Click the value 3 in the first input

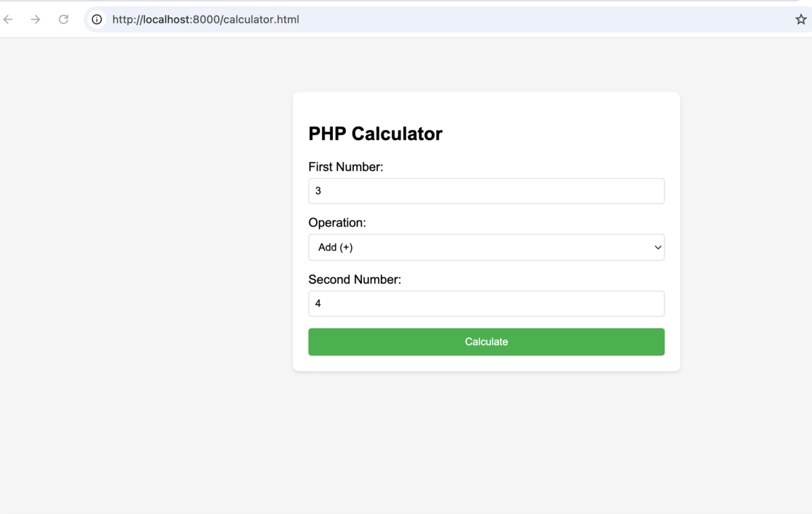pos(318,191)
